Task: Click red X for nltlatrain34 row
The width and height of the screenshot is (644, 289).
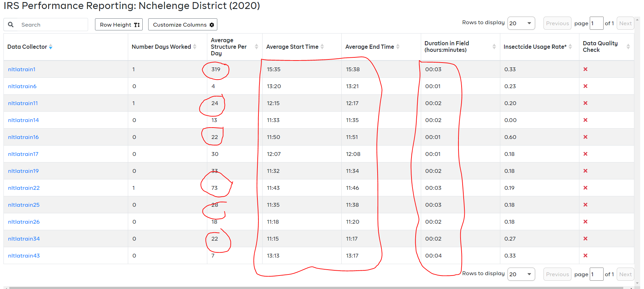Action: (585, 239)
